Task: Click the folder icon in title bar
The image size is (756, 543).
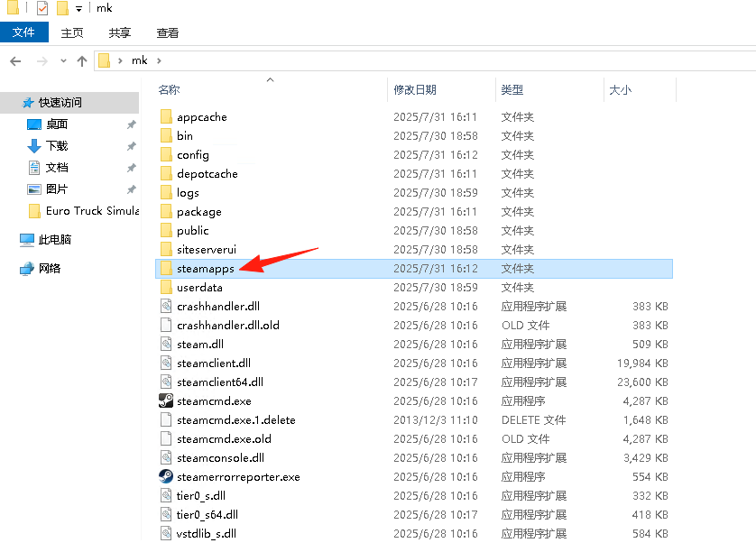Action: (x=13, y=8)
